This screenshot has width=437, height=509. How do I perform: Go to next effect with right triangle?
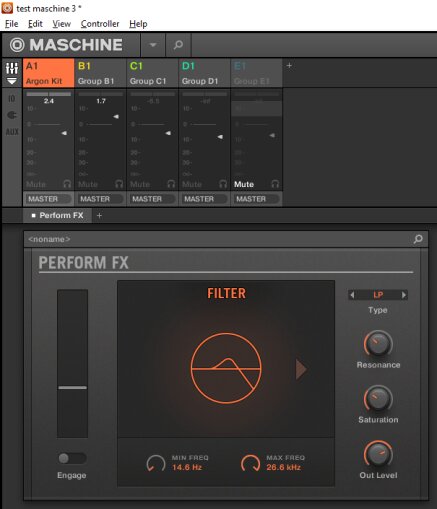click(301, 369)
